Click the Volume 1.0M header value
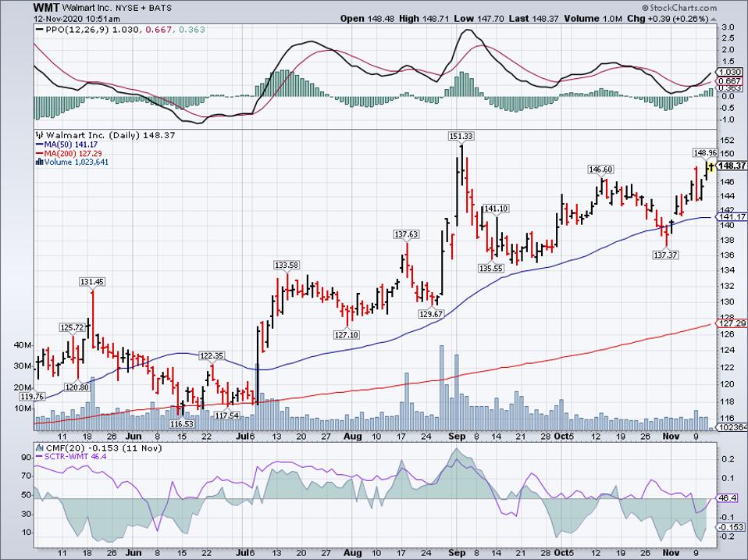Screen dimensions: 748x560 pos(593,19)
